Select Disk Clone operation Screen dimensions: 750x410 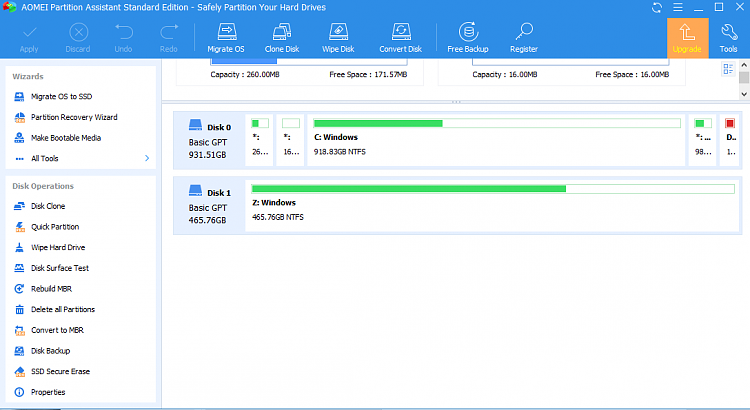40,206
